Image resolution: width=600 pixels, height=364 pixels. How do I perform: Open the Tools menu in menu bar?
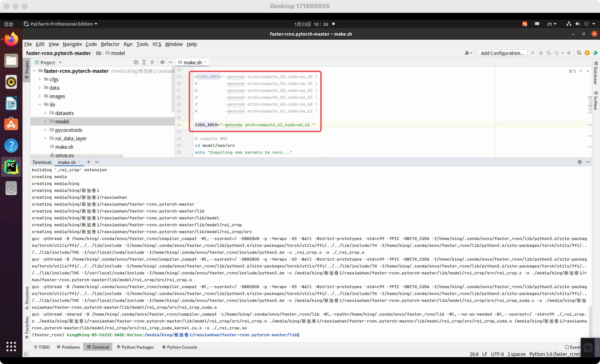[x=142, y=44]
